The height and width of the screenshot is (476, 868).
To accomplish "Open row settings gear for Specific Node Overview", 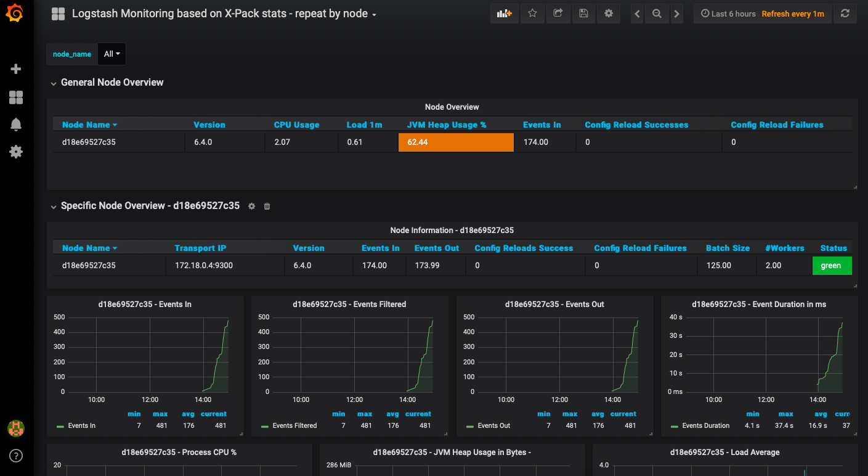I will click(x=251, y=206).
